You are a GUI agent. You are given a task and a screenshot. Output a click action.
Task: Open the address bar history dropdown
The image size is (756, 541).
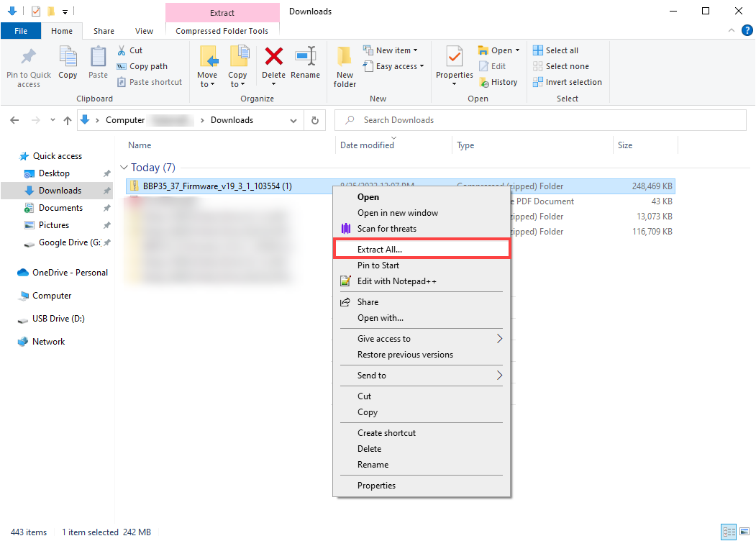coord(293,120)
